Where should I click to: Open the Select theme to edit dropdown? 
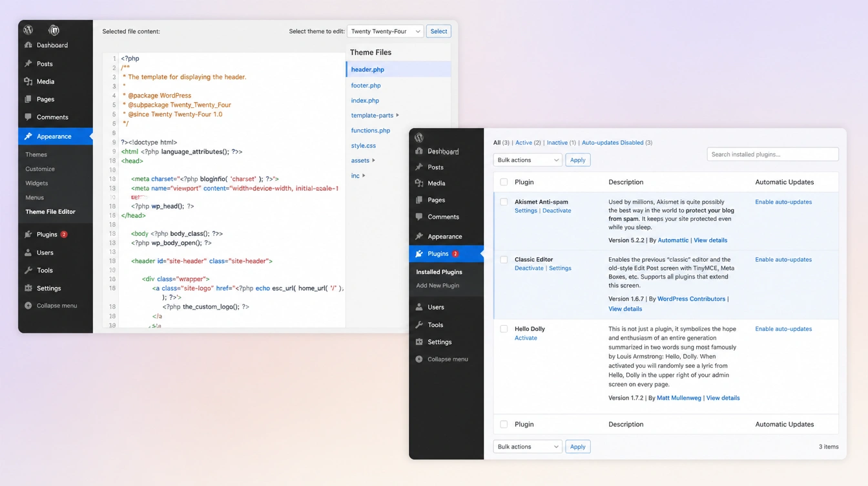coord(386,31)
